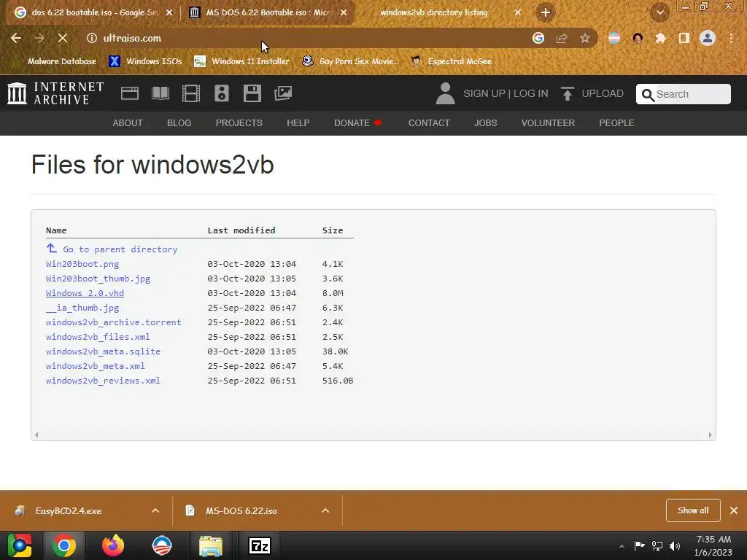Expand MS-DOS 6.22.iso download options
The image size is (747, 560).
[x=325, y=510]
